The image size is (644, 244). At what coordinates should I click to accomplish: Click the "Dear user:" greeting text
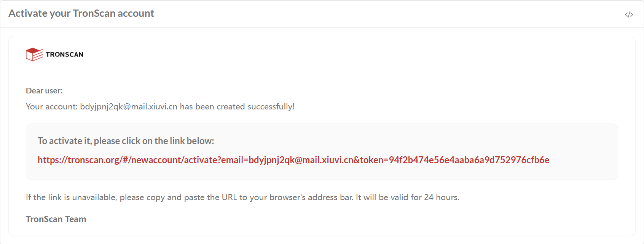(x=44, y=91)
